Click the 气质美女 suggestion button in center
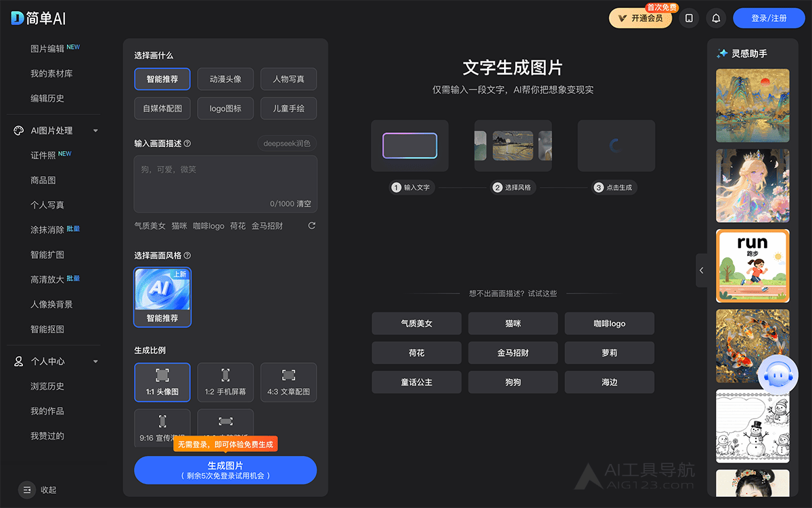Screen dimensions: 812x508 pyautogui.click(x=416, y=324)
